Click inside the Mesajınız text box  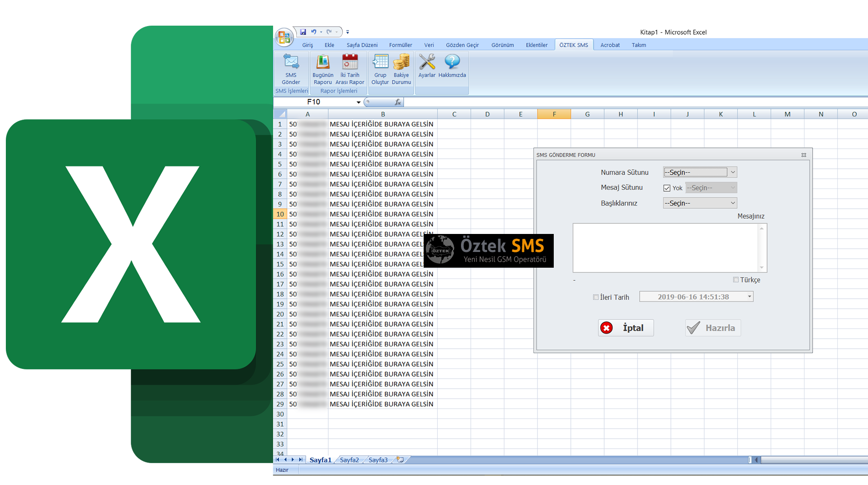click(x=665, y=248)
